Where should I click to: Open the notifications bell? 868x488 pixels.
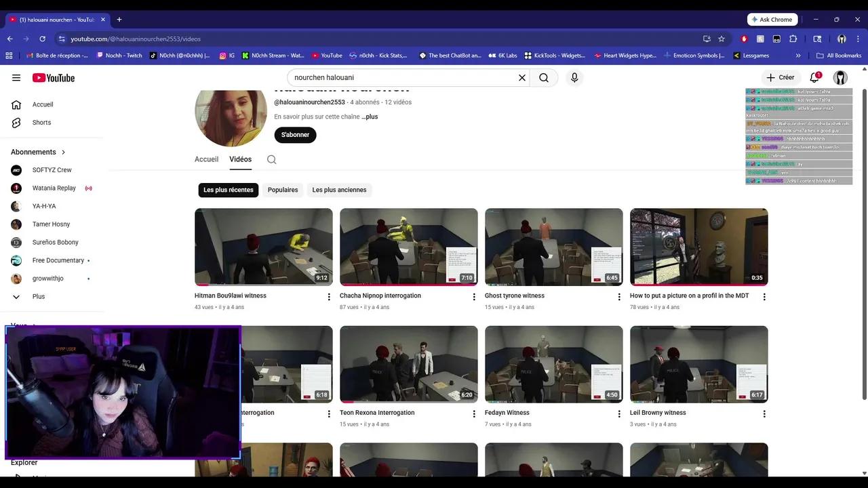coord(814,77)
